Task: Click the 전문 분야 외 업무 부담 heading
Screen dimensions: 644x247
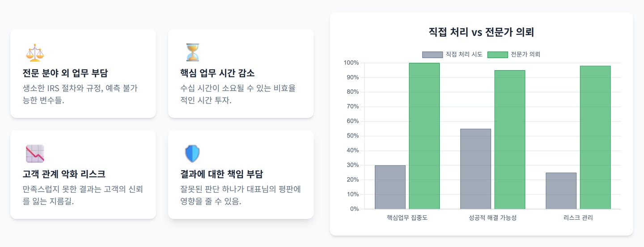Action: [65, 73]
